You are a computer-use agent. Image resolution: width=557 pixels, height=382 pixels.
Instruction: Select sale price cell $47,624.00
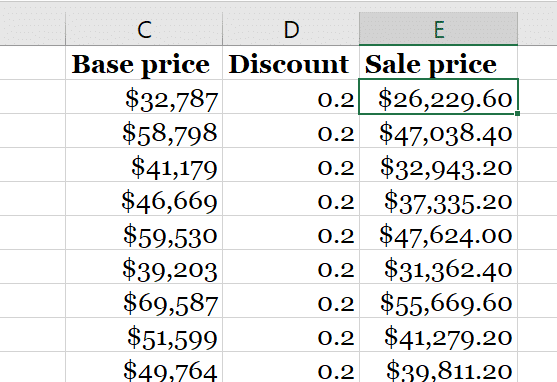(438, 233)
